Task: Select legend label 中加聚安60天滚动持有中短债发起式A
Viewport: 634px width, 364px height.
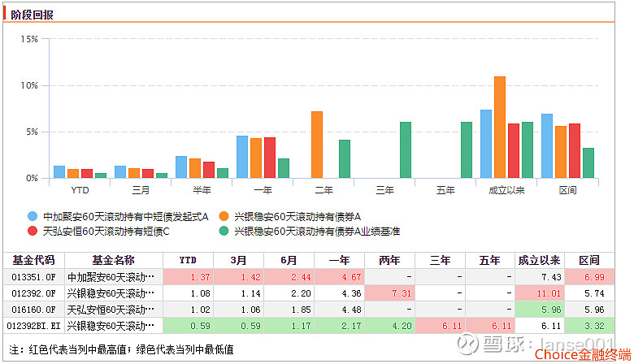Action: click(x=126, y=217)
